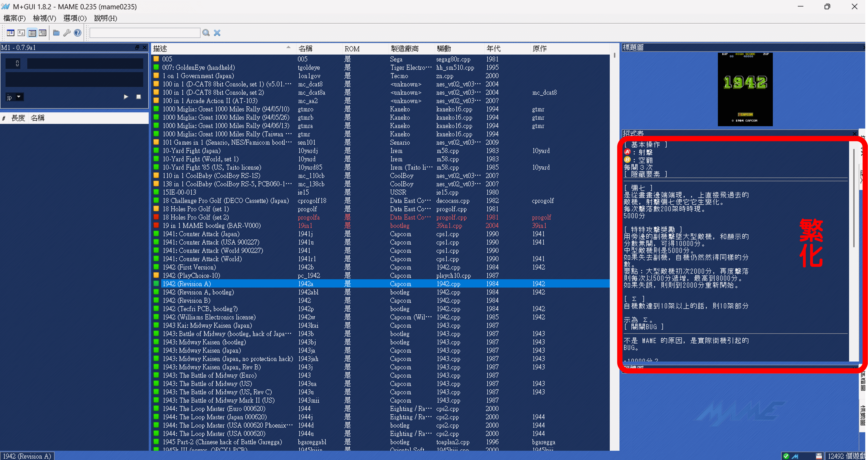Sort by the 描述 column header

click(223, 49)
